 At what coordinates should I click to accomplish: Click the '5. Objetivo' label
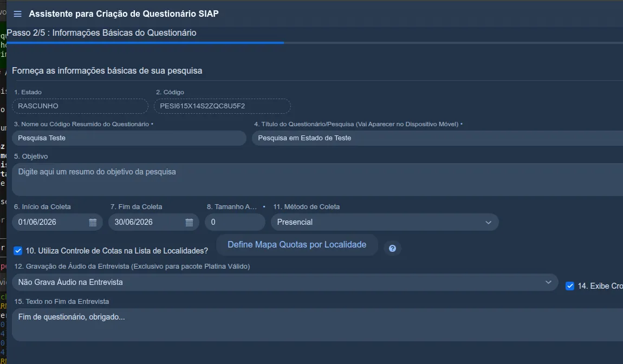click(31, 157)
